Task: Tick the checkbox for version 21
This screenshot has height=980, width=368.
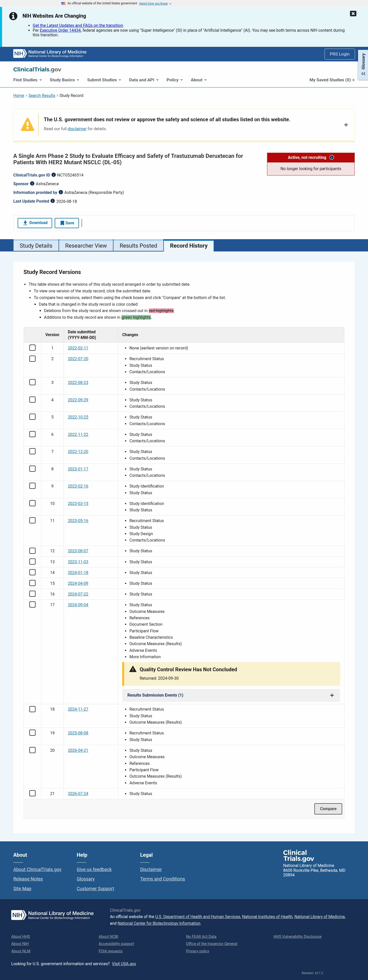Action: pos(32,793)
